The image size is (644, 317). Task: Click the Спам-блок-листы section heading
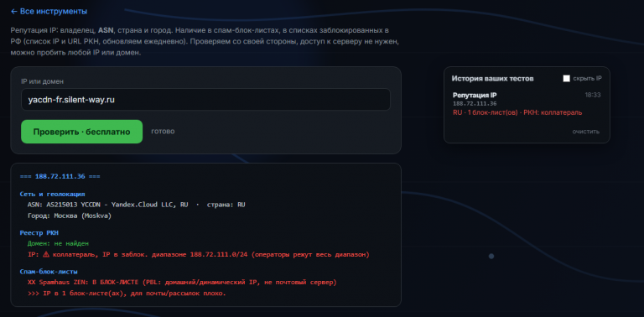click(49, 272)
